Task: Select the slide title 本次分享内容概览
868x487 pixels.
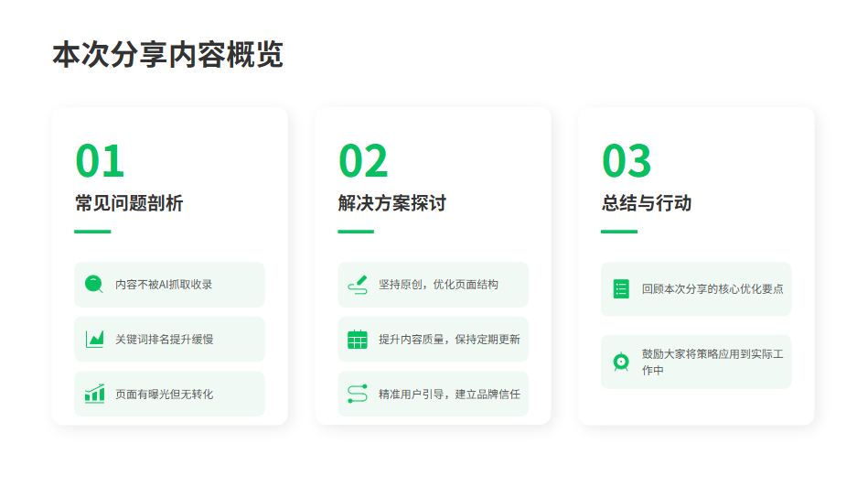Action: click(167, 54)
